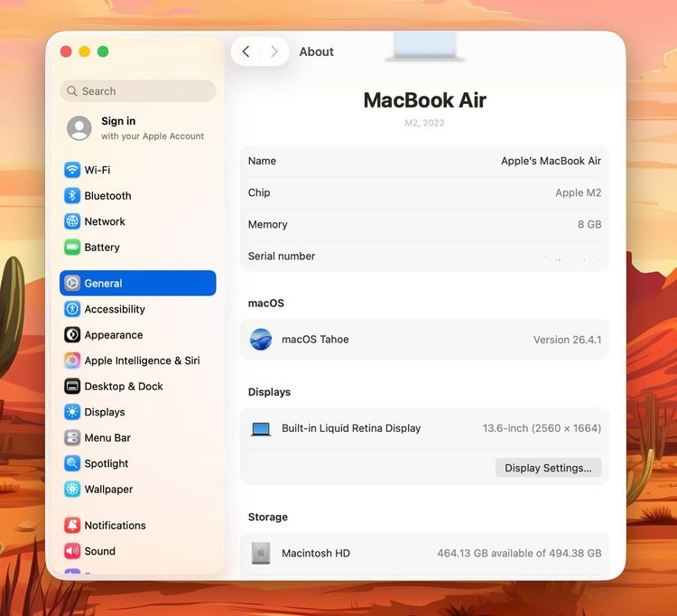677x616 pixels.
Task: Click the Network globe icon
Action: pos(72,221)
